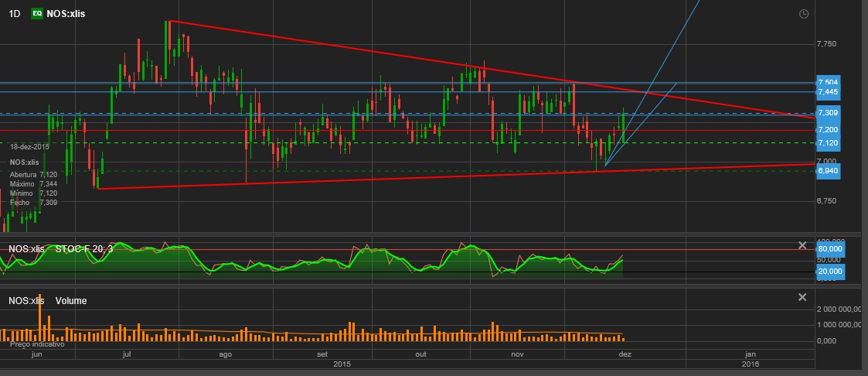Click the STOC-F 20; 3 indicator title
The width and height of the screenshot is (868, 376).
(84, 249)
